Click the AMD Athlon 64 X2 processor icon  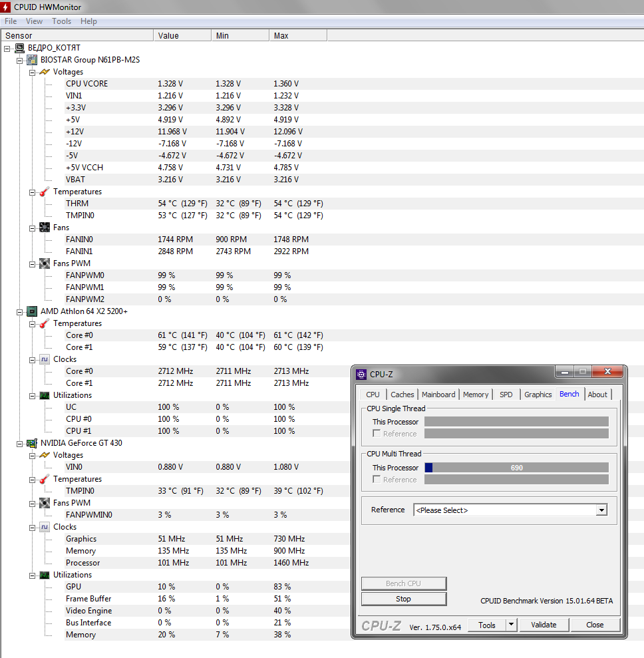point(32,311)
